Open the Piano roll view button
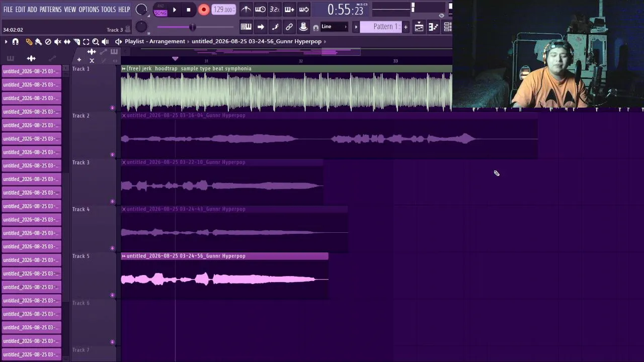 [433, 27]
